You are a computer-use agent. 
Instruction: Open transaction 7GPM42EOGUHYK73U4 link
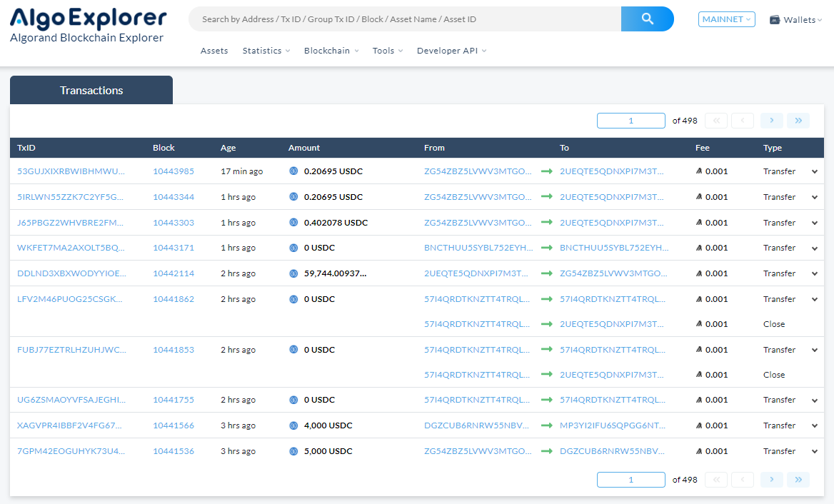point(71,451)
